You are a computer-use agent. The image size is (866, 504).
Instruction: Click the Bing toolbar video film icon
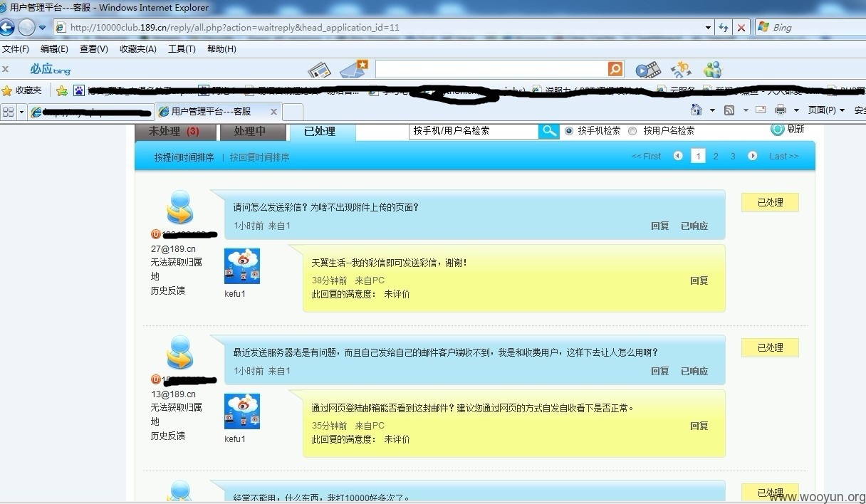click(647, 70)
